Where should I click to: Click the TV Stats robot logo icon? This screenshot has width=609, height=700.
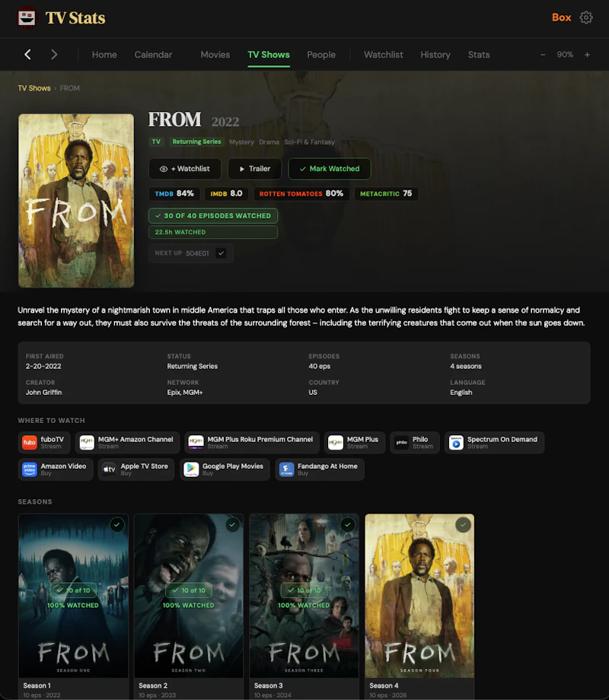pyautogui.click(x=27, y=17)
